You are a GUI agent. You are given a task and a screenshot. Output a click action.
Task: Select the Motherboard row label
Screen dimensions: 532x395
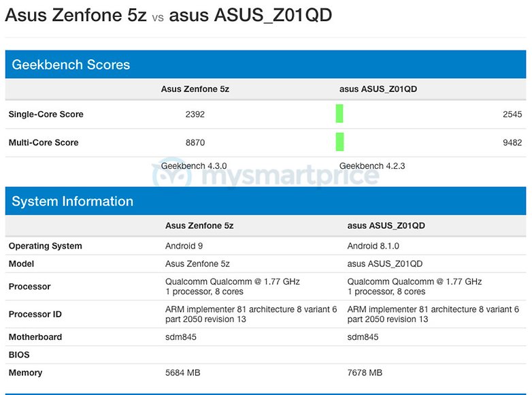coord(35,337)
